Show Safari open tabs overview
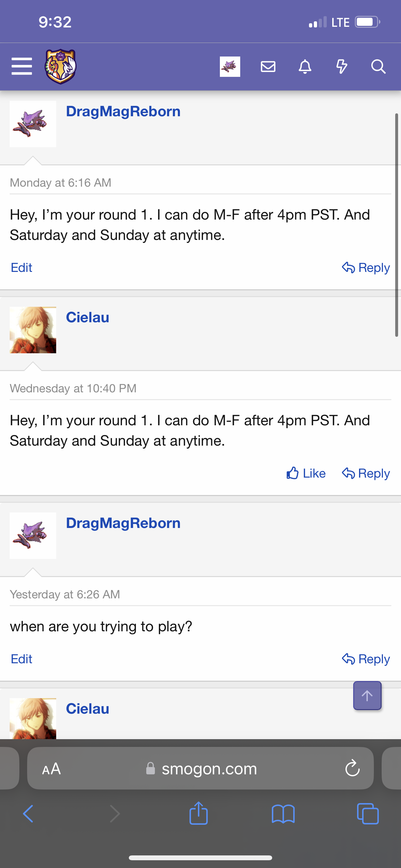 (x=368, y=814)
